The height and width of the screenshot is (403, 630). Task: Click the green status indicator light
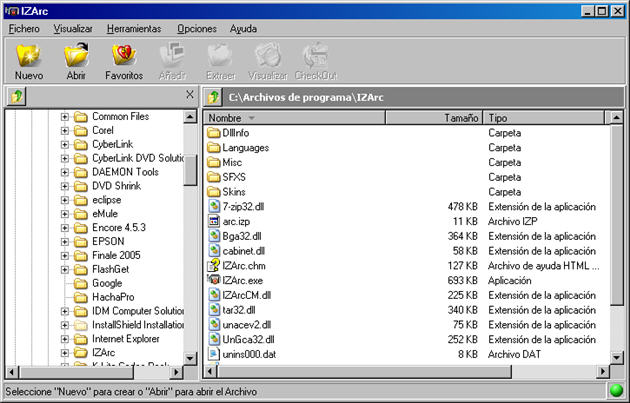[616, 391]
